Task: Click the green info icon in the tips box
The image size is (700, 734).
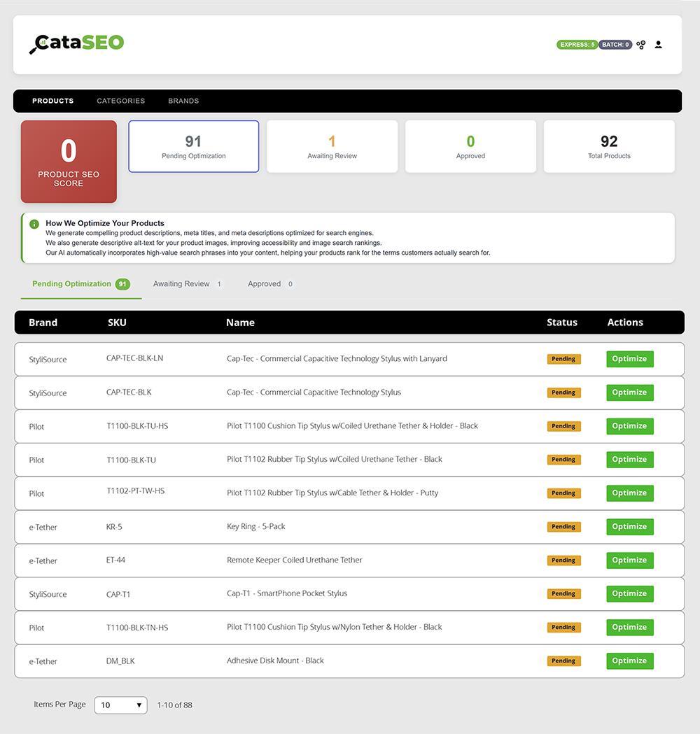Action: 34,224
